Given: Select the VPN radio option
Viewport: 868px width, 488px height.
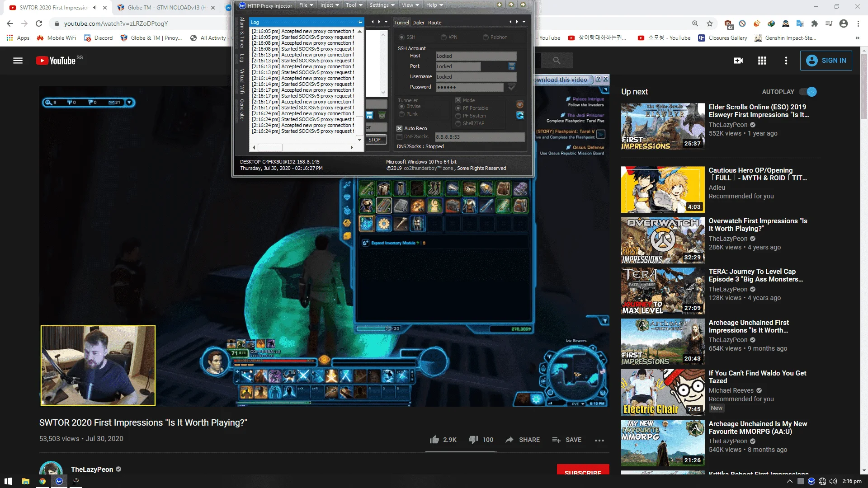Looking at the screenshot, I should [x=449, y=37].
